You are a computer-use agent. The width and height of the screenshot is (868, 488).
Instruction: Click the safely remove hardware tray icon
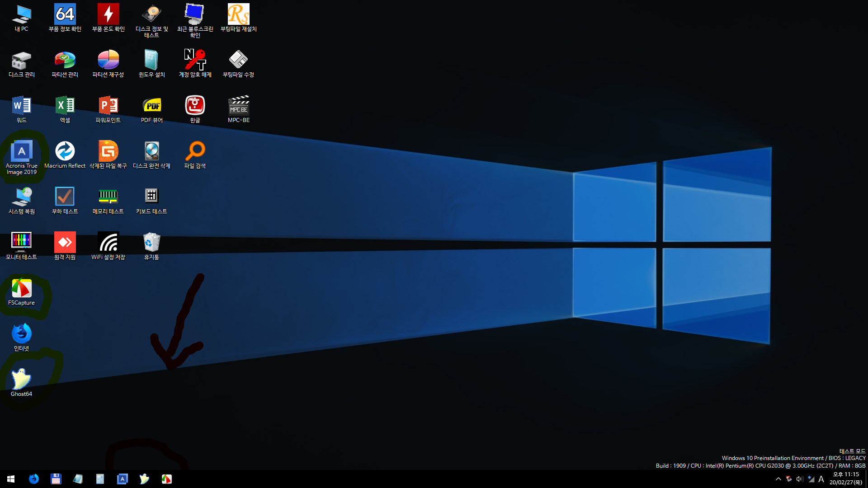(789, 479)
